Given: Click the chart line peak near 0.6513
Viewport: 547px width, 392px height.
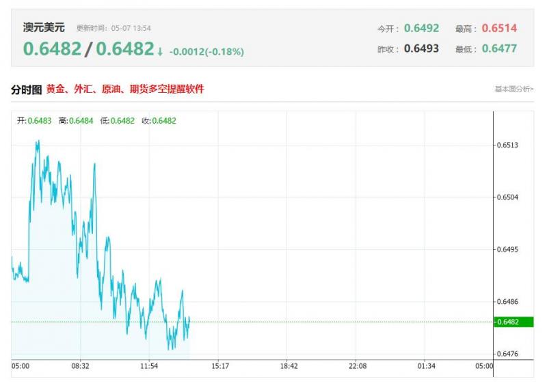Looking at the screenshot, I should (38, 141).
